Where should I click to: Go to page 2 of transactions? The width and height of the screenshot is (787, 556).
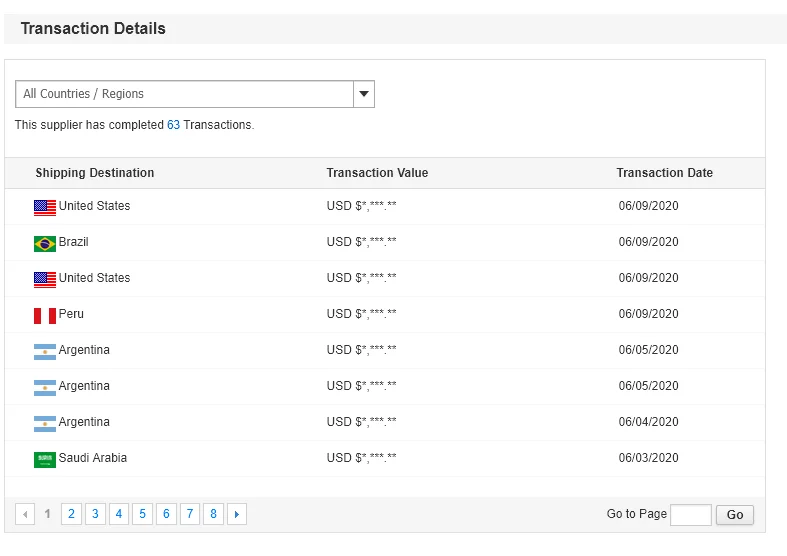point(71,514)
